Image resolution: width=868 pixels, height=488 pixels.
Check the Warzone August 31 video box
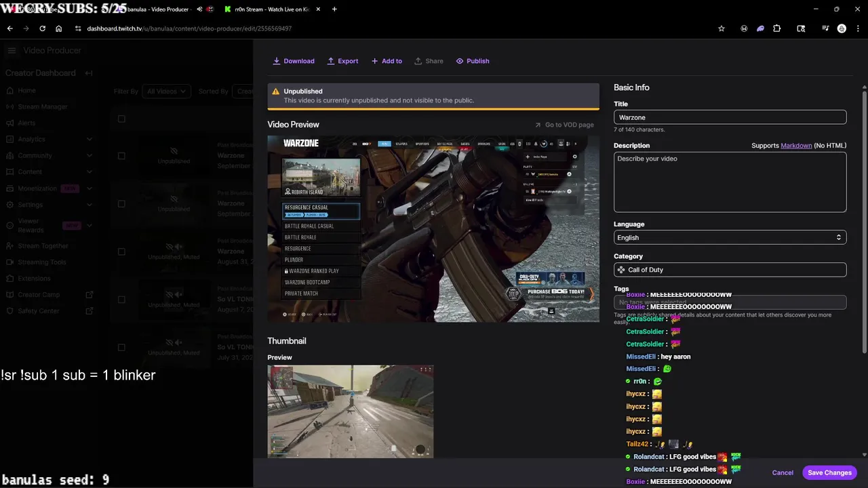(x=121, y=251)
